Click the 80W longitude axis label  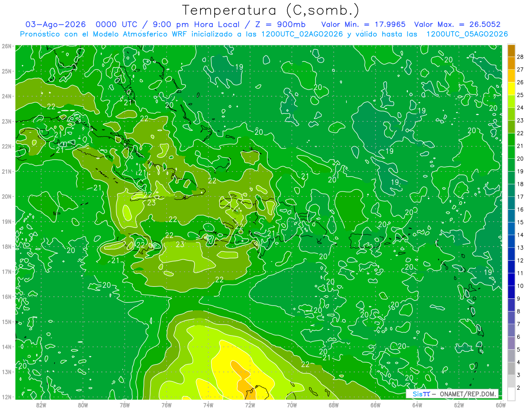pyautogui.click(x=83, y=405)
